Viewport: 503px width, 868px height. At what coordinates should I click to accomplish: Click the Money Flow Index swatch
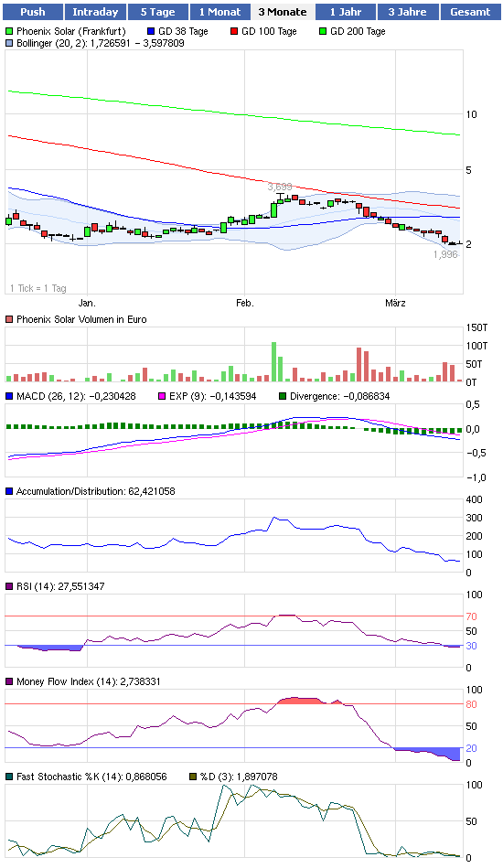click(9, 682)
